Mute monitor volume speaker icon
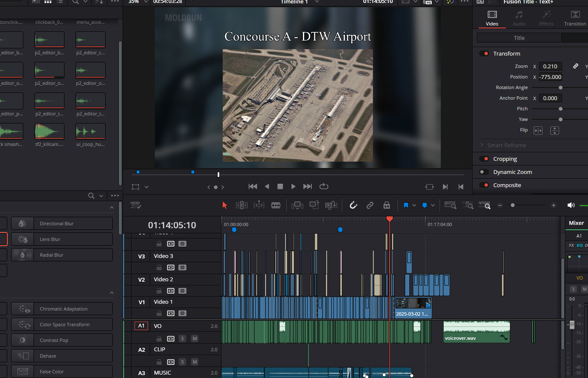The height and width of the screenshot is (378, 588). (x=571, y=205)
